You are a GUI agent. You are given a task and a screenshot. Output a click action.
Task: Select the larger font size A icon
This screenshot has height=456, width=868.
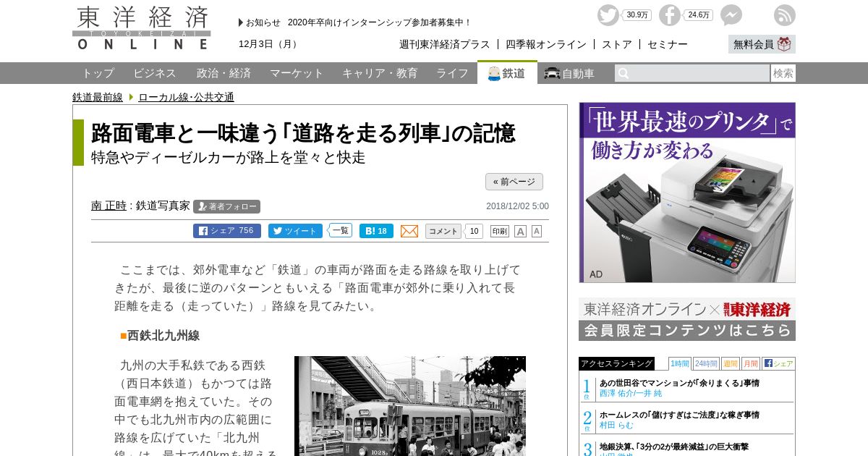pos(520,231)
